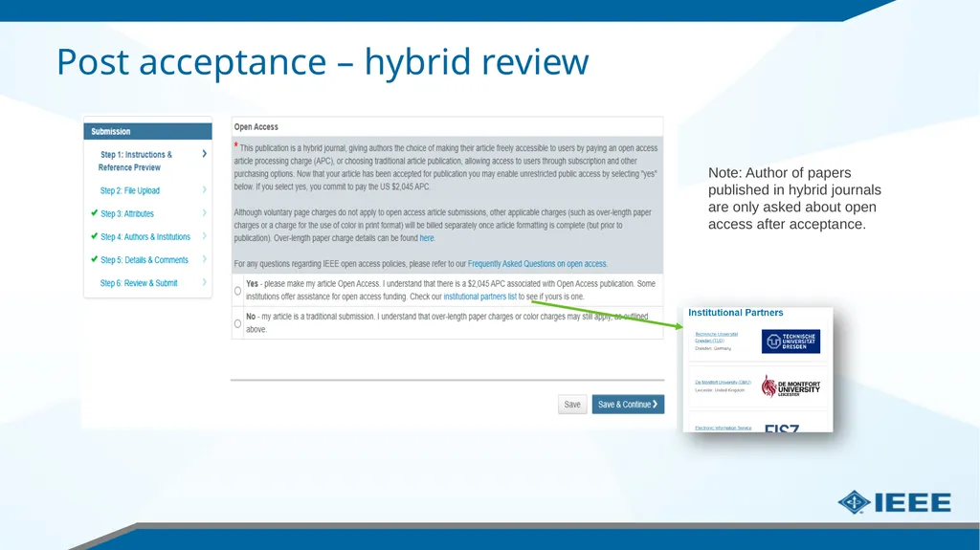Click the Save button

pos(572,405)
